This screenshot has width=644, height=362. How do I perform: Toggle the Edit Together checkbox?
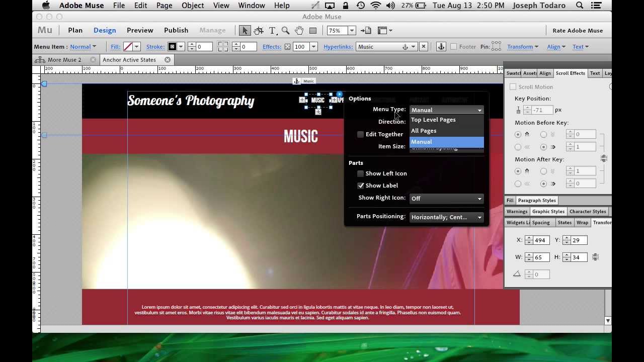pos(361,134)
